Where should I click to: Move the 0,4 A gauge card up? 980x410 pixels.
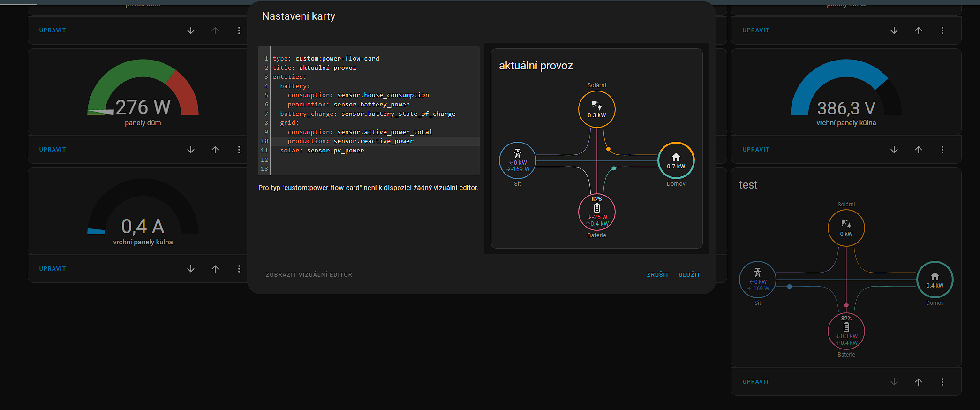pyautogui.click(x=215, y=269)
